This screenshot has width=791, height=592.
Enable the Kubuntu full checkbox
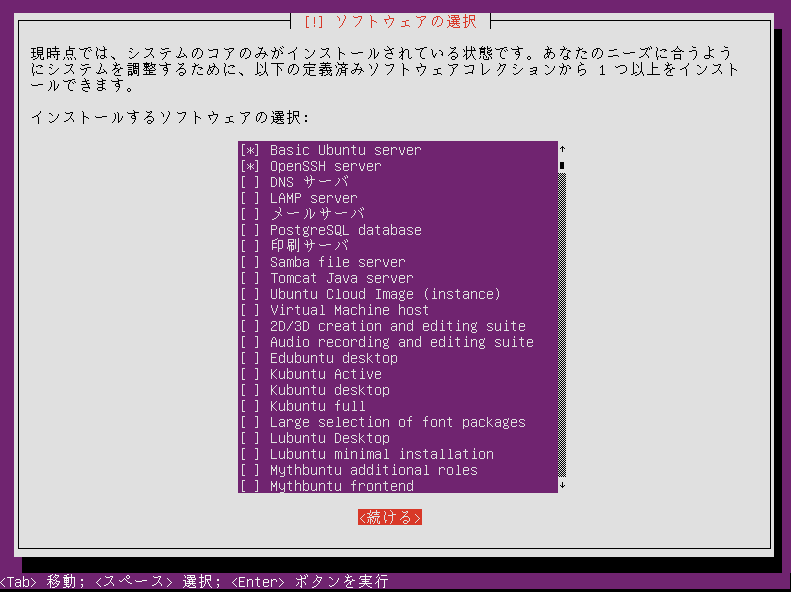(x=250, y=406)
